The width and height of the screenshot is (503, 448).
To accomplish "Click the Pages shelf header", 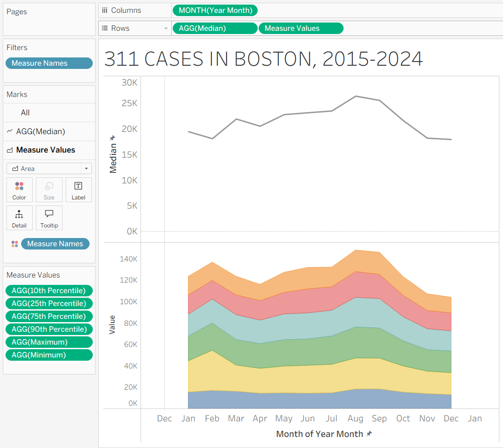I will coord(17,12).
